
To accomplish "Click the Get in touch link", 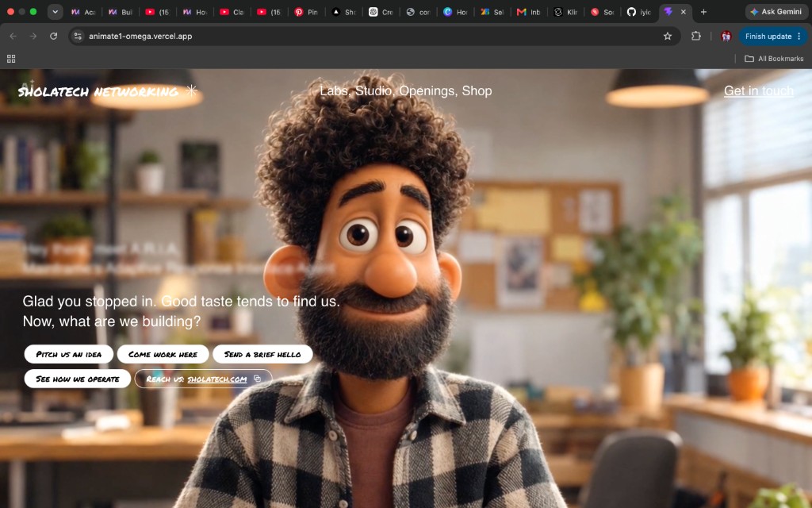I will click(x=759, y=90).
